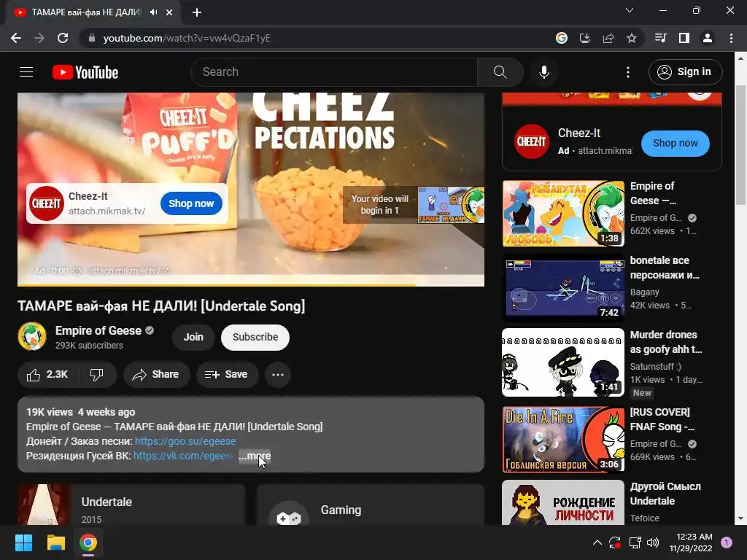Screen dimensions: 747x560
Task: Open YouTube settings three-dot menu
Action: (628, 72)
